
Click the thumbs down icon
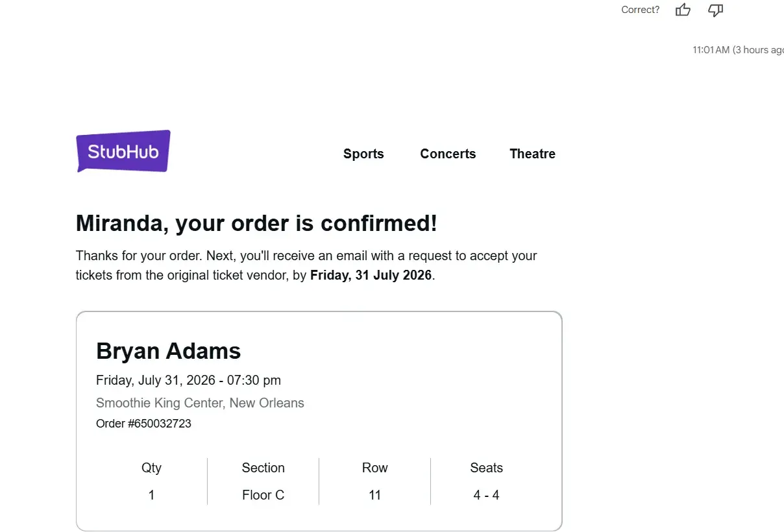pos(715,10)
